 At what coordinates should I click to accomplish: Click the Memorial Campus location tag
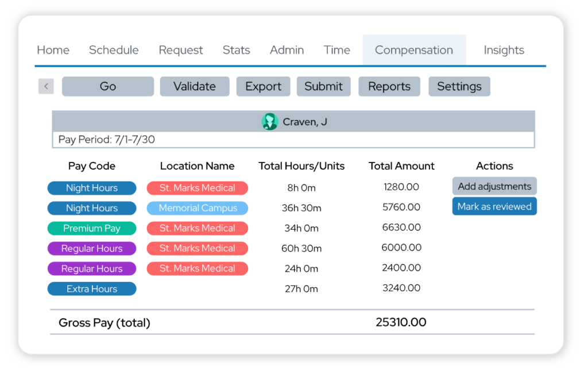tap(198, 208)
